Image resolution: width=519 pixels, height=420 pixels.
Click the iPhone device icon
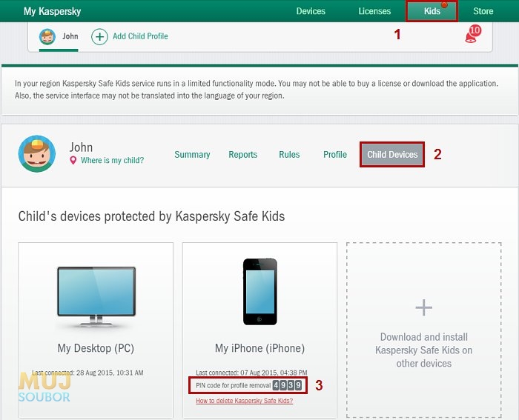(259, 292)
